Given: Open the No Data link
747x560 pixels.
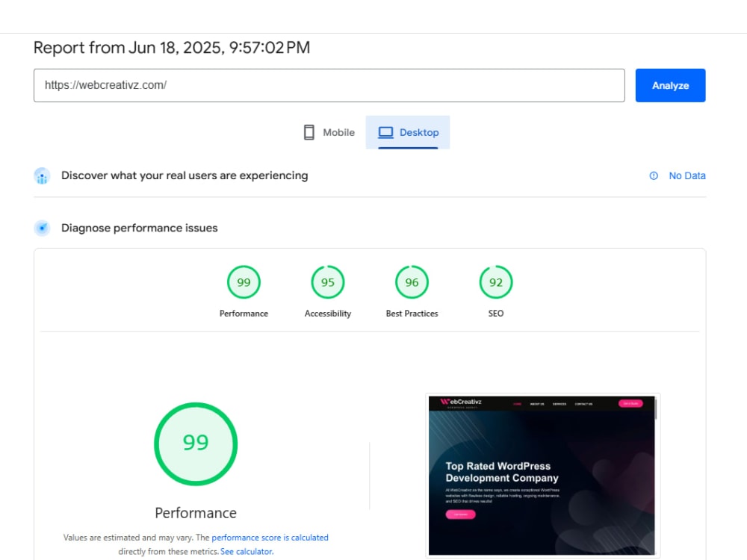Looking at the screenshot, I should pyautogui.click(x=687, y=175).
